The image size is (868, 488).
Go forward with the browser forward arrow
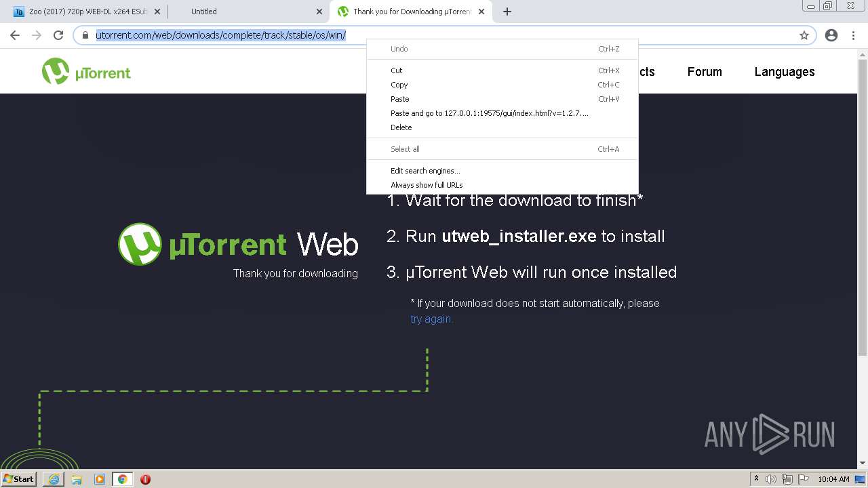click(x=37, y=35)
